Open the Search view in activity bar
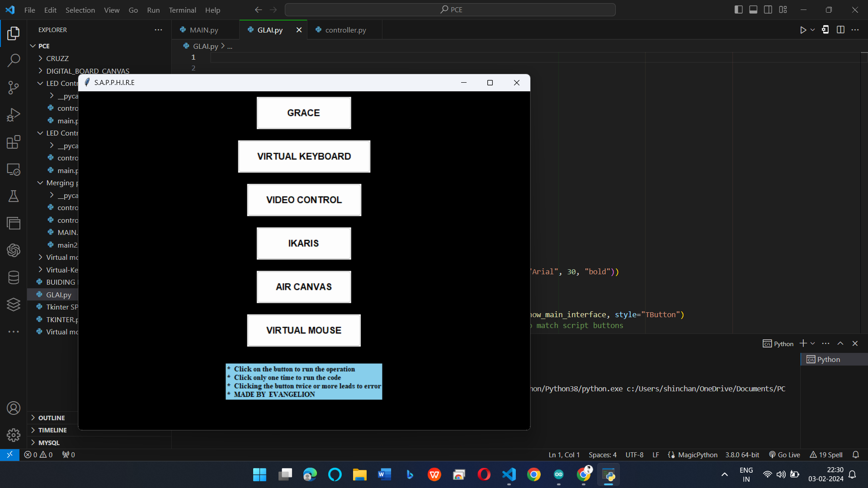868x488 pixels. coord(14,60)
